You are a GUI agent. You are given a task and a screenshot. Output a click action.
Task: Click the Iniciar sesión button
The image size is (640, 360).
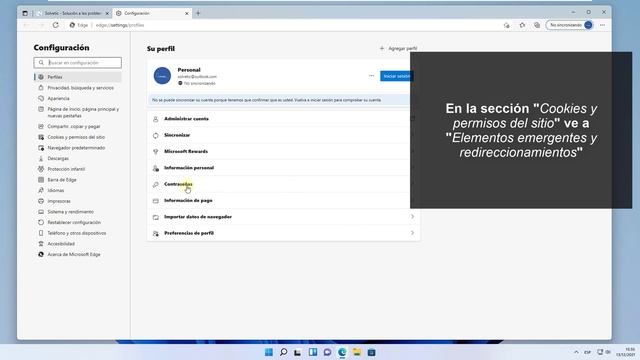396,76
